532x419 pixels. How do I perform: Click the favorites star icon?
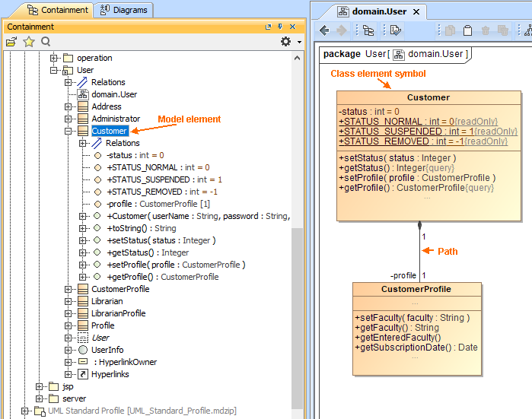[x=29, y=42]
